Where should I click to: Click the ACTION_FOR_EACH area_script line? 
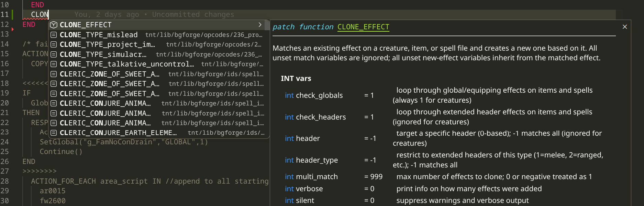click(149, 181)
